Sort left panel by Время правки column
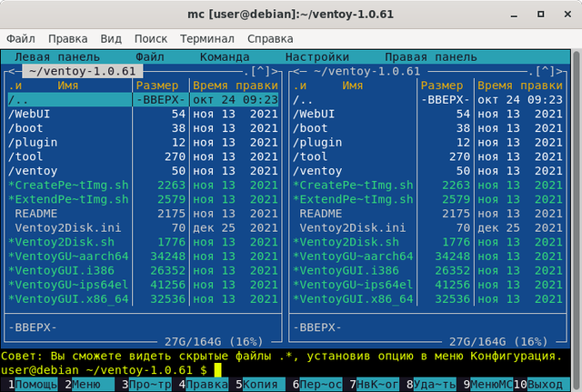582x392 pixels. [236, 85]
